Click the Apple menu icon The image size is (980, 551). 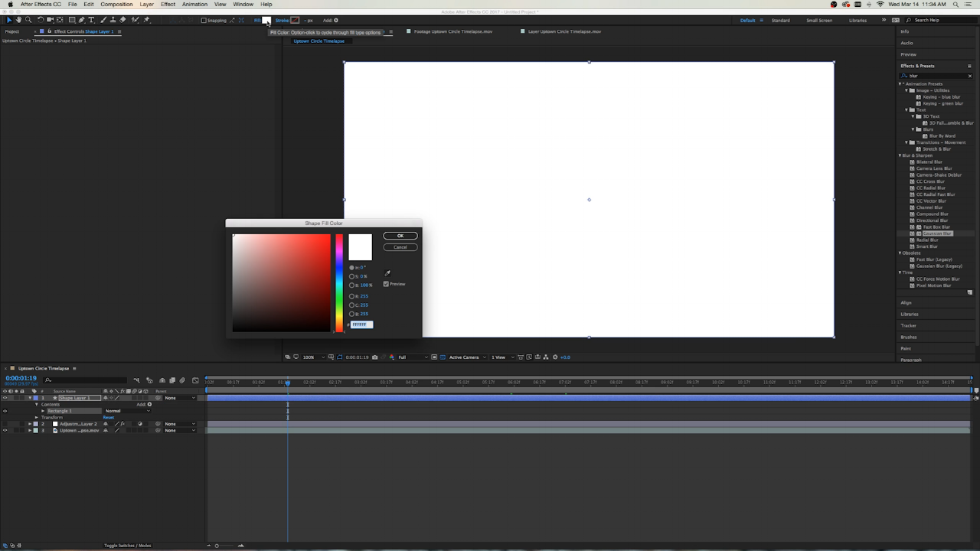click(10, 4)
